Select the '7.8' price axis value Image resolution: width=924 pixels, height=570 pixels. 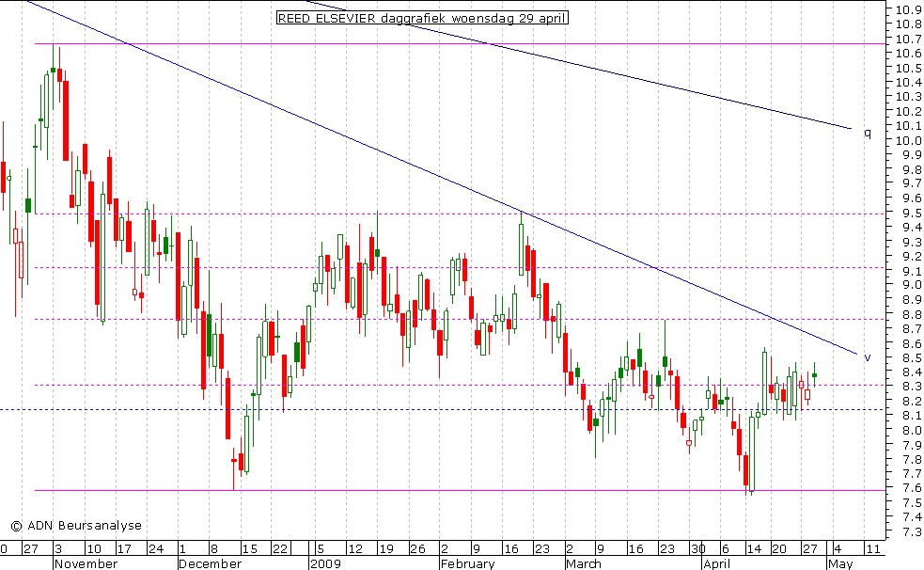[x=911, y=459]
